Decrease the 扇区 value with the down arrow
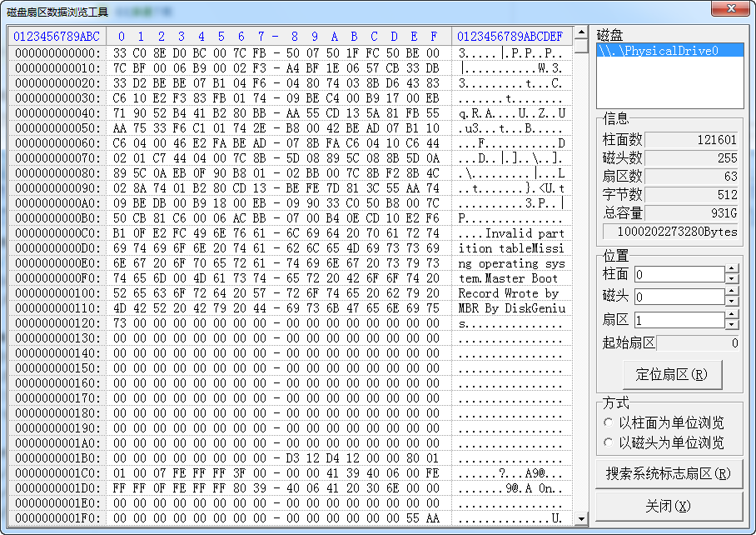Screen dimensions: 756x535 pyautogui.click(x=731, y=324)
